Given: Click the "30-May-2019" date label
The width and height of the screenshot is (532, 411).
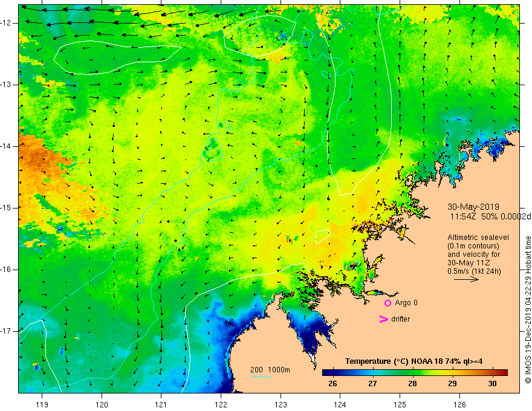Looking at the screenshot, I should pyautogui.click(x=473, y=207).
